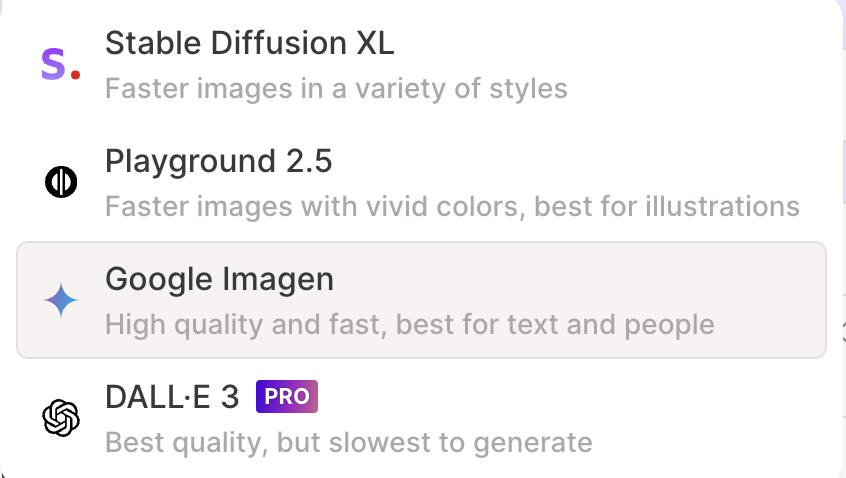Click the word 'Imagen' in highlighted option
The height and width of the screenshot is (478, 846).
tap(278, 279)
